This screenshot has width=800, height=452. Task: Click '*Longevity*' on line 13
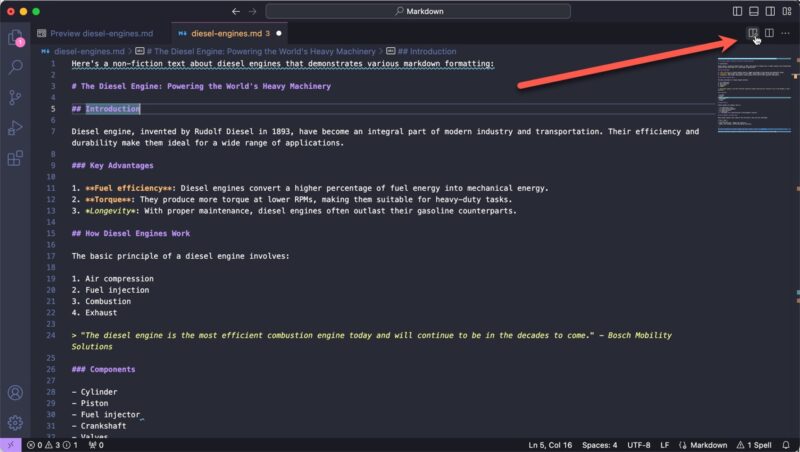[110, 211]
